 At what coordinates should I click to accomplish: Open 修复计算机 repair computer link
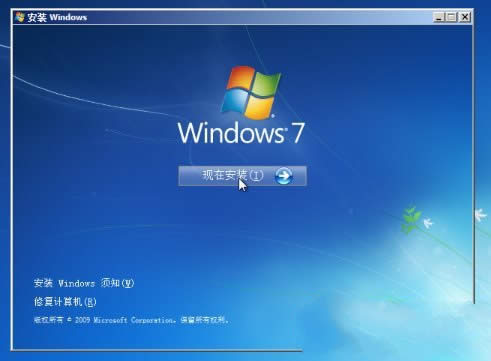coord(65,302)
